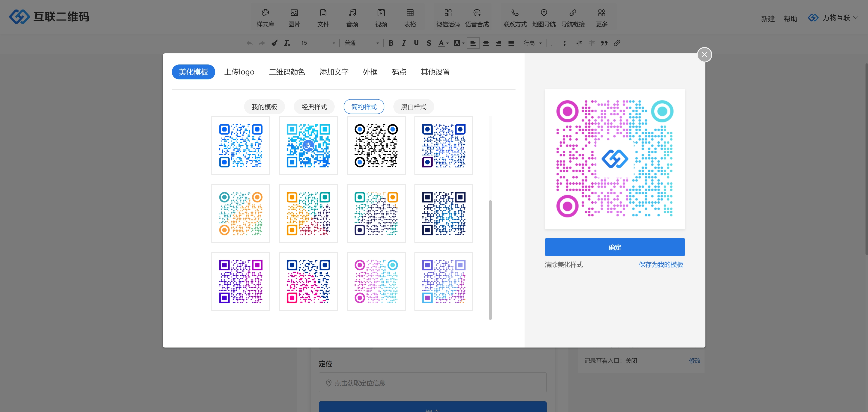
Task: Insert a table with the 表格 icon
Action: (x=410, y=18)
